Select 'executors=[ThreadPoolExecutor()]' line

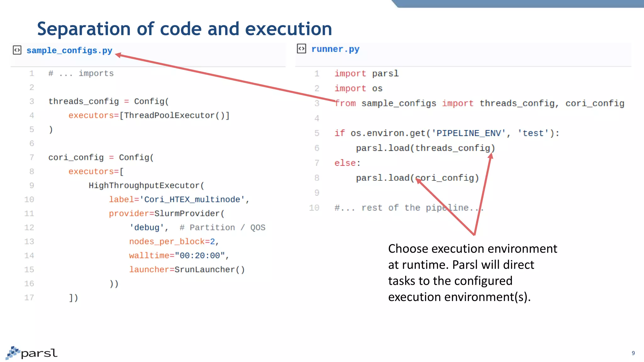(x=149, y=116)
